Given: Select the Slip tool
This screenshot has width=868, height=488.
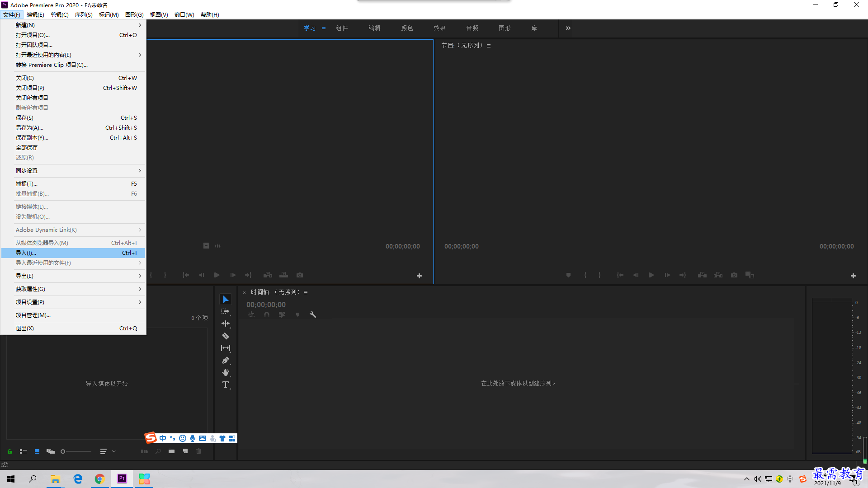Looking at the screenshot, I should (x=226, y=348).
